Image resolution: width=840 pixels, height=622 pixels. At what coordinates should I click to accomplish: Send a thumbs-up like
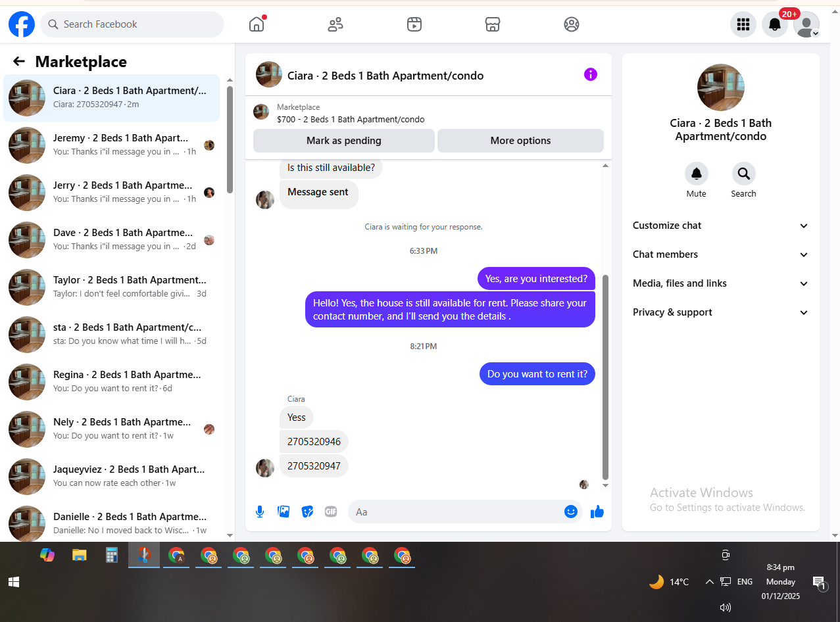tap(597, 512)
